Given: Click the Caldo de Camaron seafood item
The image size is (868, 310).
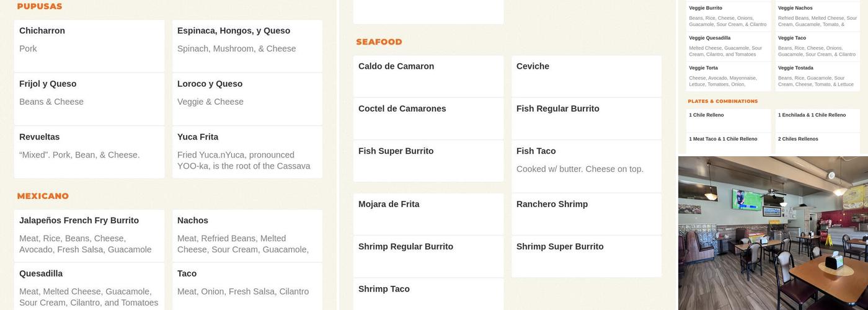Looking at the screenshot, I should coord(428,76).
